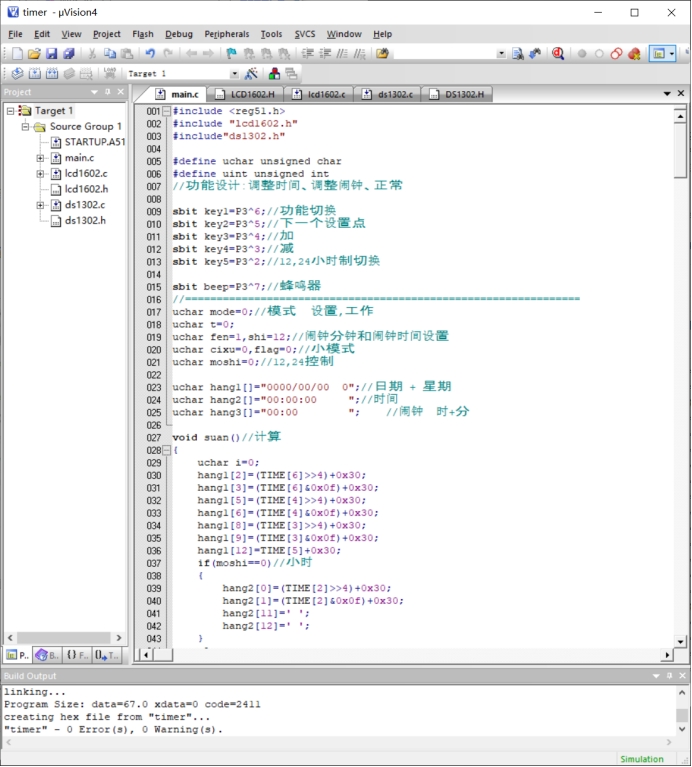
Task: Open the Project panel options dropdown arrow
Action: coord(94,92)
